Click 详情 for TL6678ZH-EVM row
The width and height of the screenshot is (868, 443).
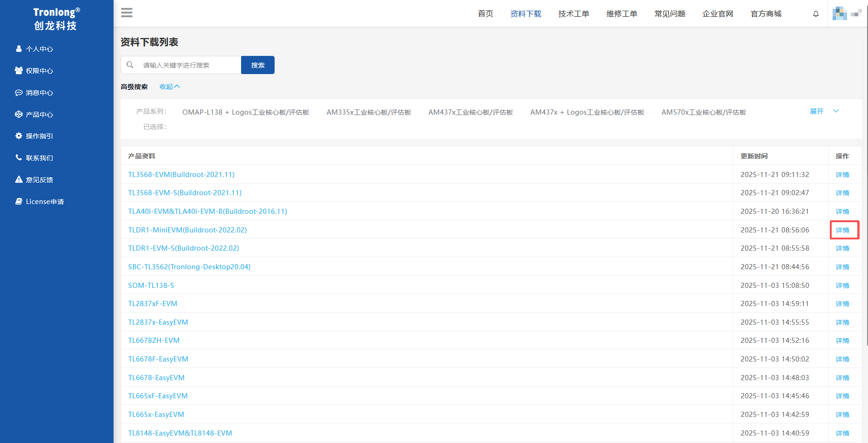point(842,341)
